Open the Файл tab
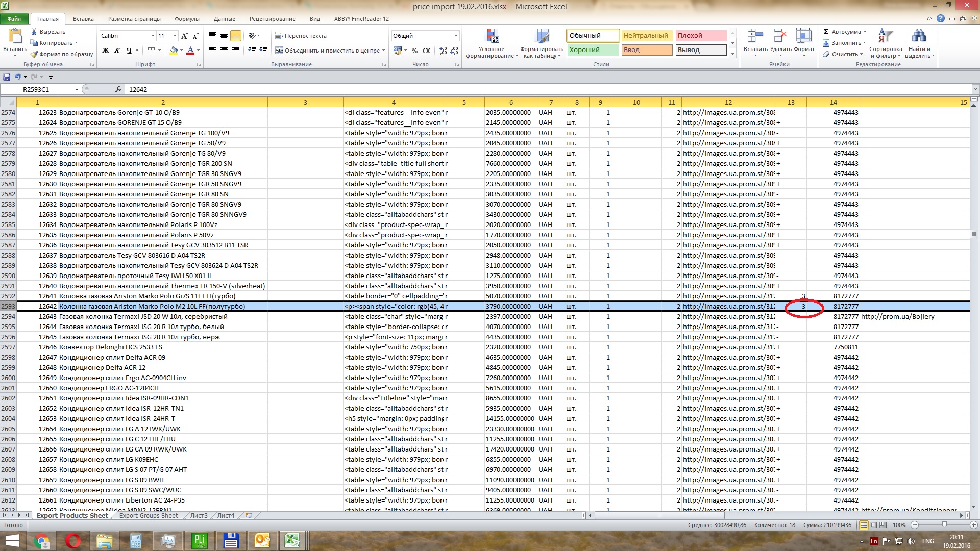 14,19
